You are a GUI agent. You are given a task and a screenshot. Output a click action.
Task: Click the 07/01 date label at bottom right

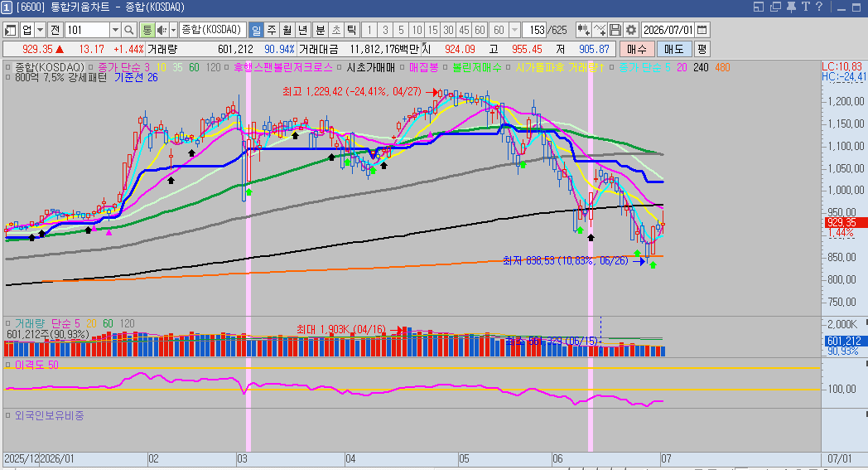(x=839, y=459)
